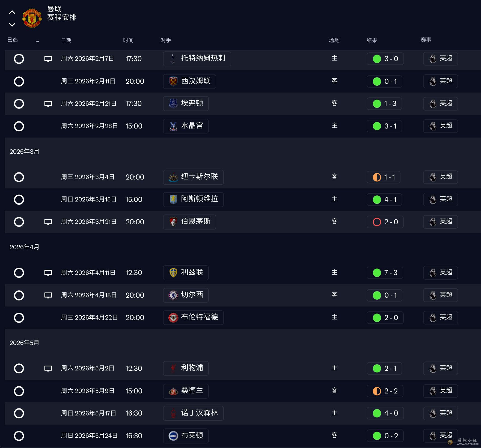Click the West Ham United crest icon
Image resolution: width=481 pixels, height=448 pixels.
[x=173, y=81]
